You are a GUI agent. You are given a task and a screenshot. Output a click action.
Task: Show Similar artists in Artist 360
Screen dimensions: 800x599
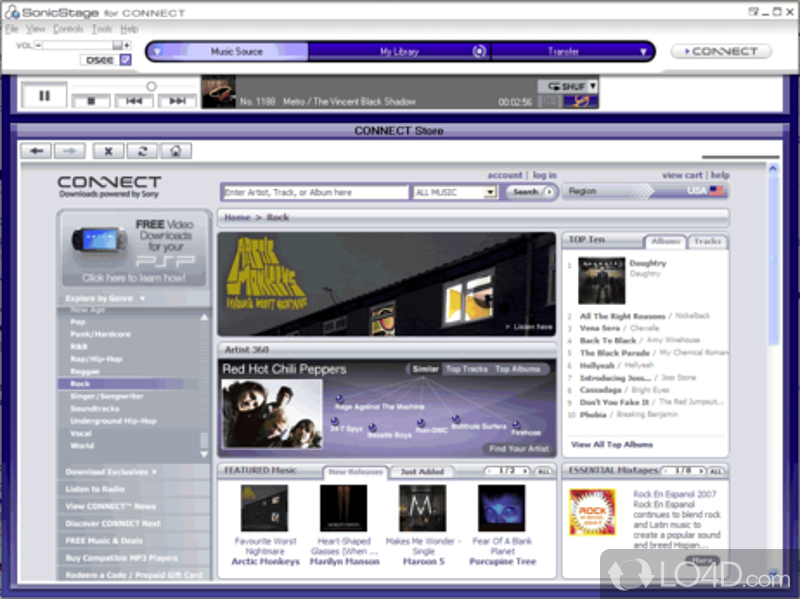pyautogui.click(x=425, y=369)
